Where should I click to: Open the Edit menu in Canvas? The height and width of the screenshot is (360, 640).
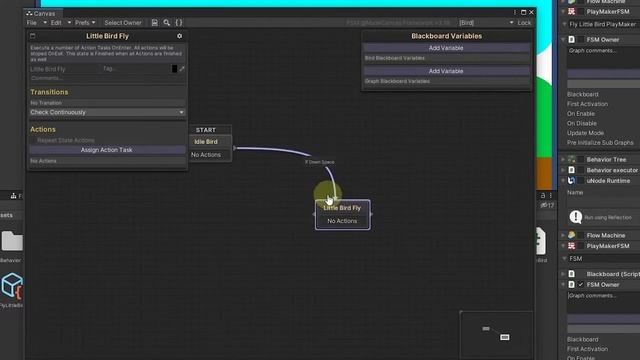click(x=60, y=23)
